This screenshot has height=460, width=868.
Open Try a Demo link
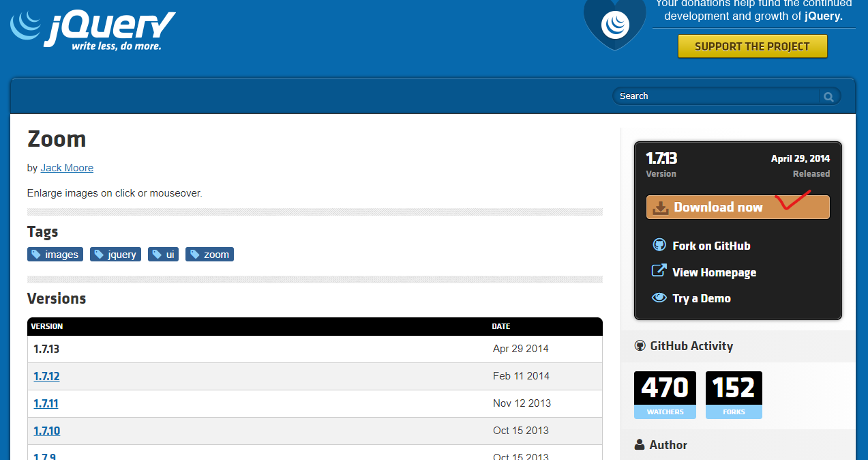pos(702,298)
